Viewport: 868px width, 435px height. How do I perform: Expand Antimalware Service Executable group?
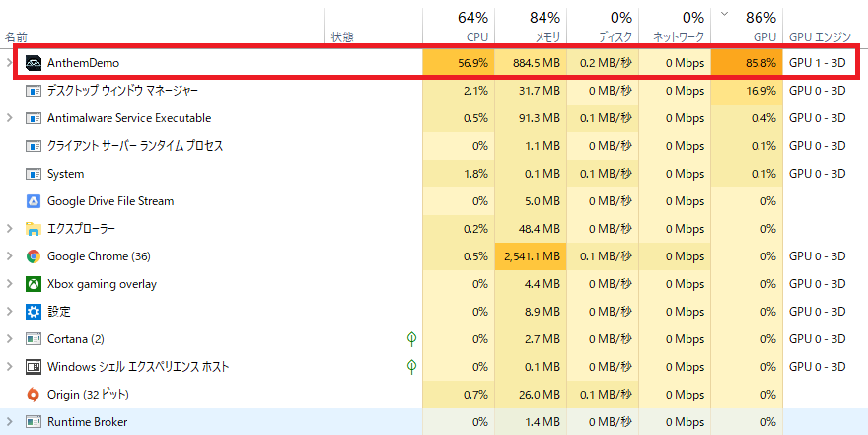point(9,118)
